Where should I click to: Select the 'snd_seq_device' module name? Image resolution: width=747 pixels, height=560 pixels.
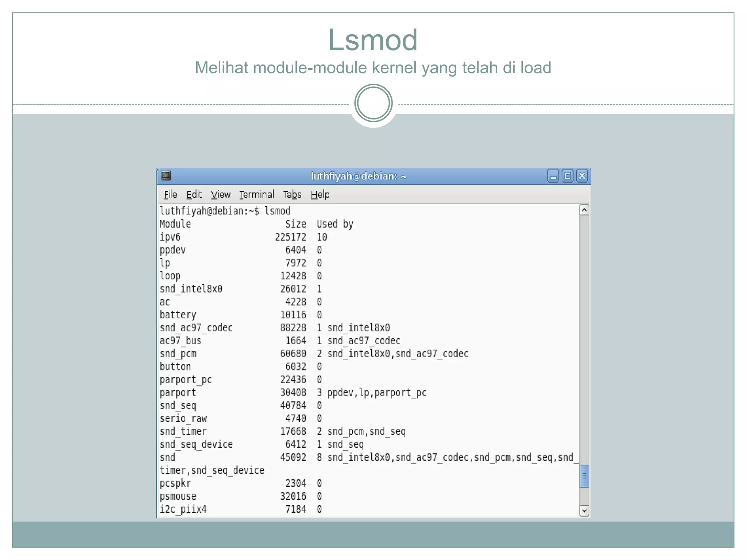point(196,445)
